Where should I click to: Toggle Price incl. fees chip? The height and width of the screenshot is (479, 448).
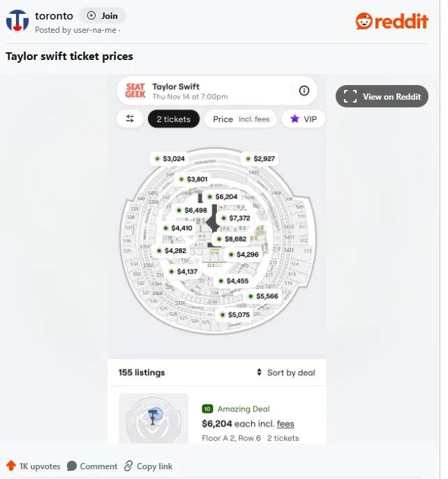tap(241, 119)
